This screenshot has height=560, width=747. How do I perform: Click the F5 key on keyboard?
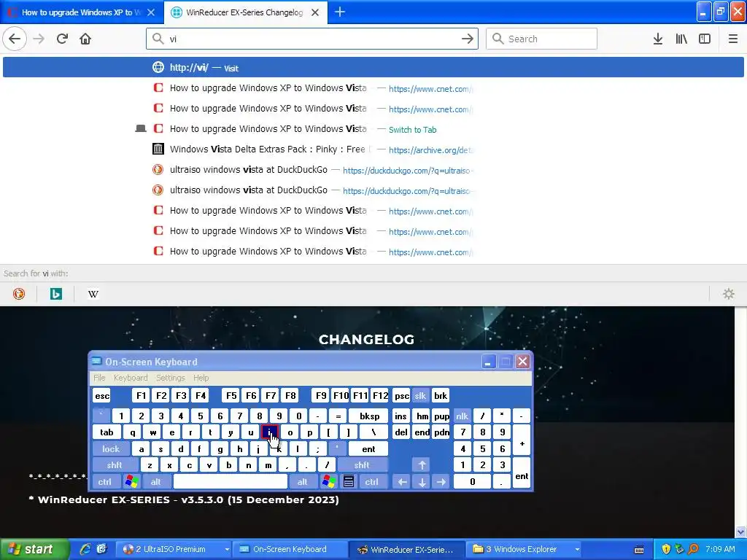(x=231, y=396)
